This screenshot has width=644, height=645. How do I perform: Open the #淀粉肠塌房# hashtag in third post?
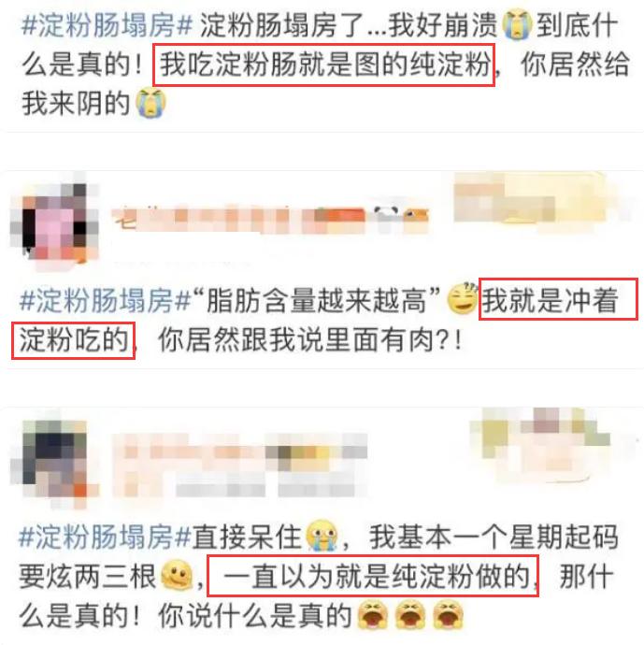coord(106,537)
